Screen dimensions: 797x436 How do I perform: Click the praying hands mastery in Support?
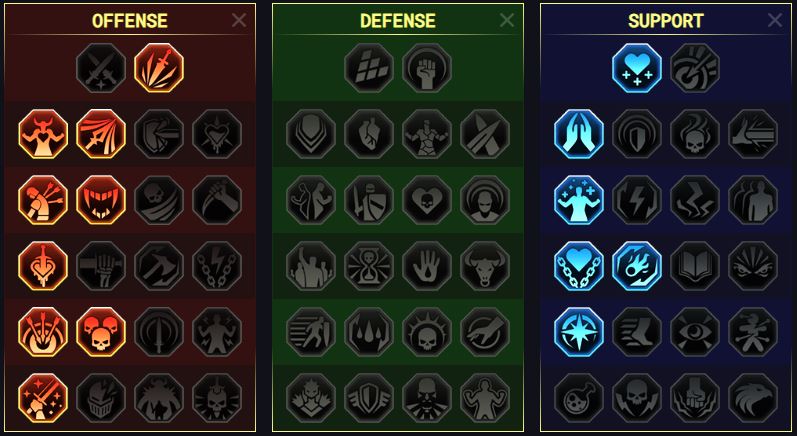click(x=579, y=134)
